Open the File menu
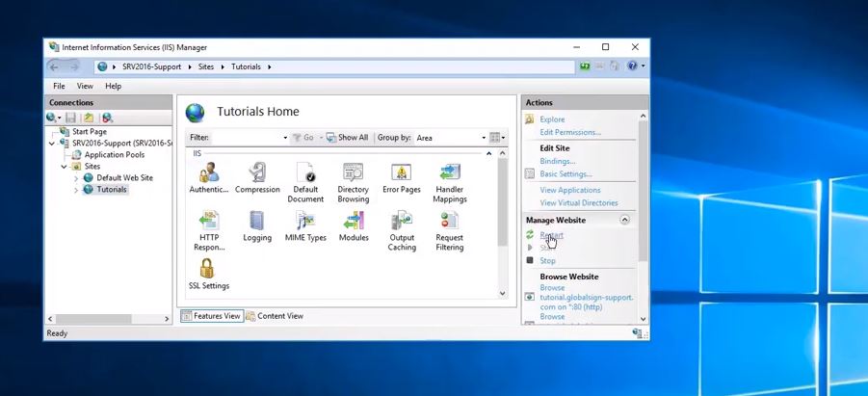Screen dimensions: 868x396 59,86
